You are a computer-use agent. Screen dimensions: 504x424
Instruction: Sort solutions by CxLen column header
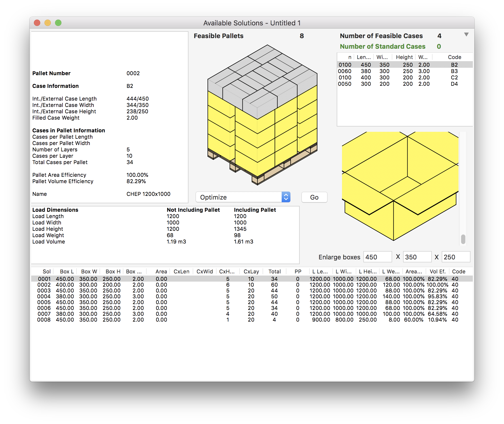181,272
